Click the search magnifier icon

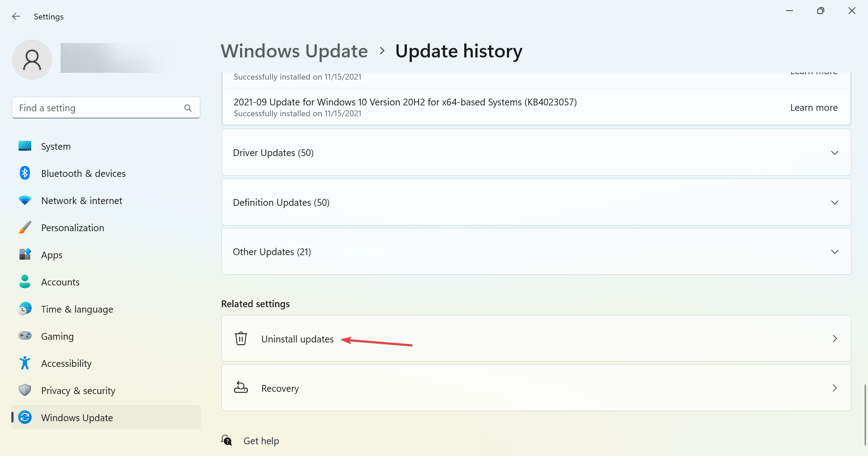[188, 108]
